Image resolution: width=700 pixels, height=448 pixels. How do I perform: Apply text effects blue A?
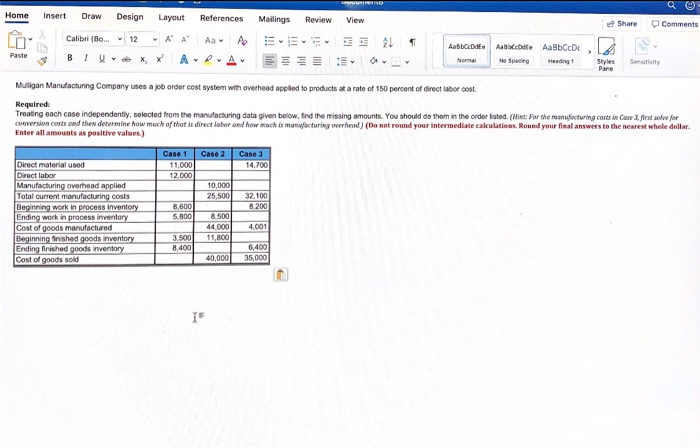[x=184, y=59]
